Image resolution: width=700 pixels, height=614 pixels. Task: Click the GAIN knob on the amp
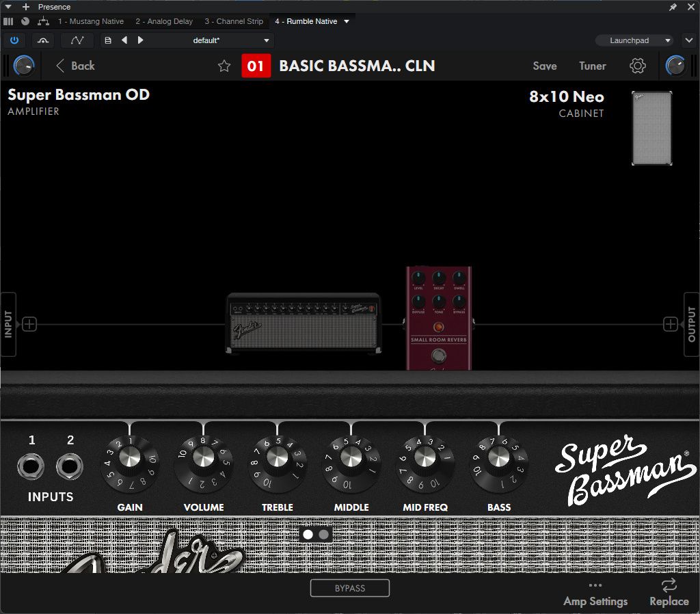[x=130, y=457]
